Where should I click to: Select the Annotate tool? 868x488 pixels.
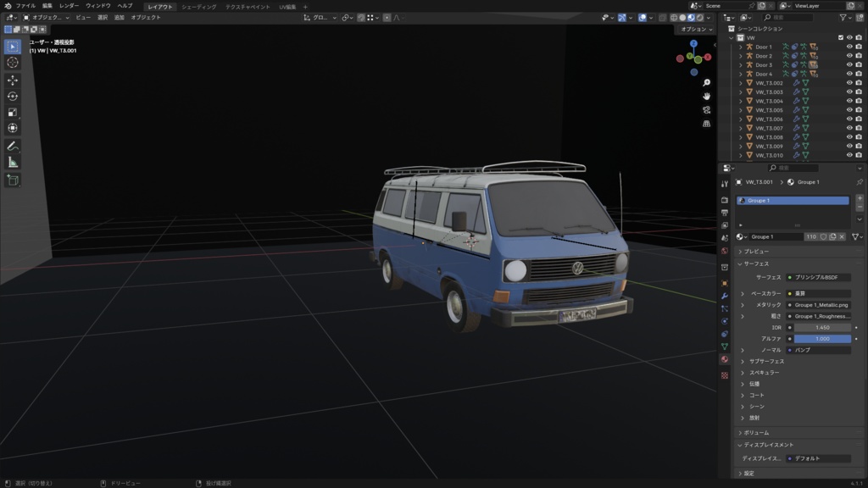pyautogui.click(x=13, y=146)
